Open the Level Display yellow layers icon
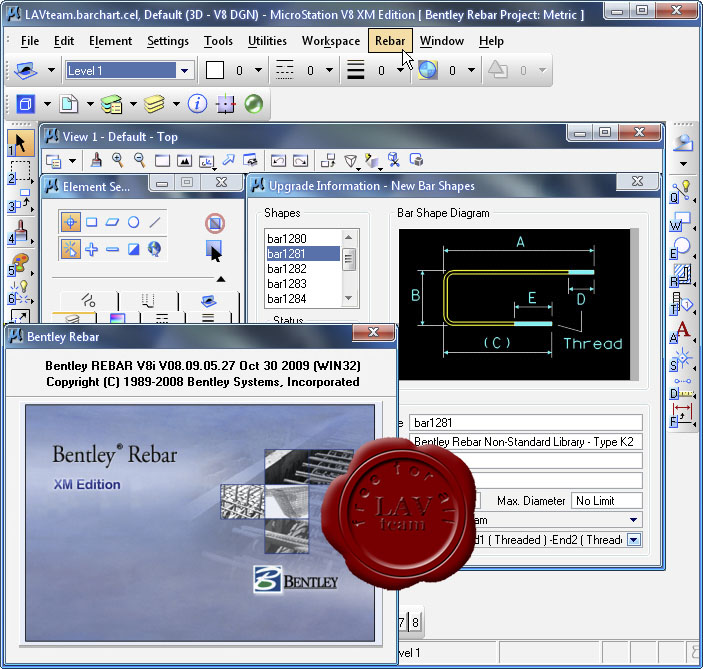 tap(154, 104)
